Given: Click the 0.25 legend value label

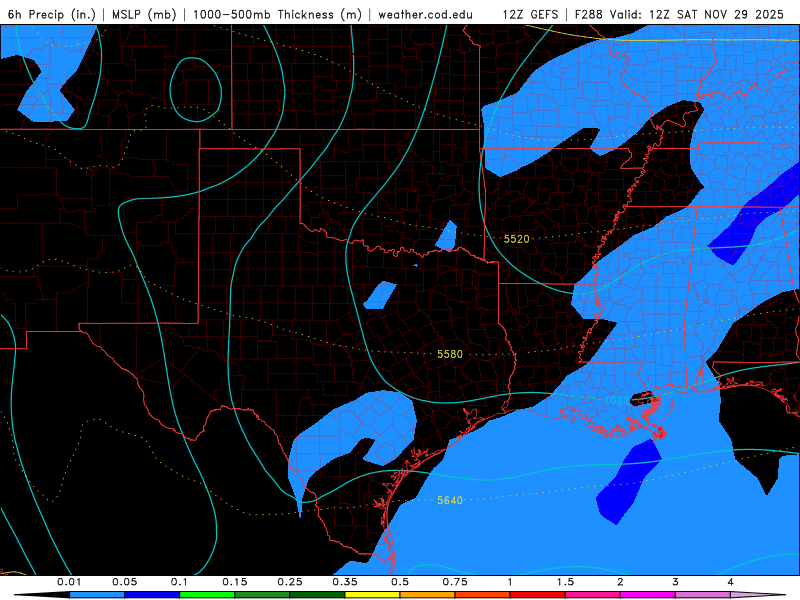Looking at the screenshot, I should [x=290, y=582].
